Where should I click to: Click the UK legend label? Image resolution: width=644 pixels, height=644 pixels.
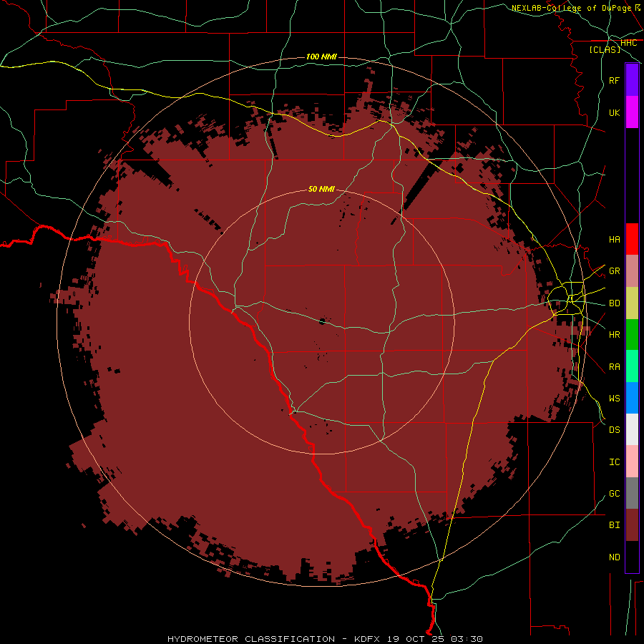coord(614,112)
